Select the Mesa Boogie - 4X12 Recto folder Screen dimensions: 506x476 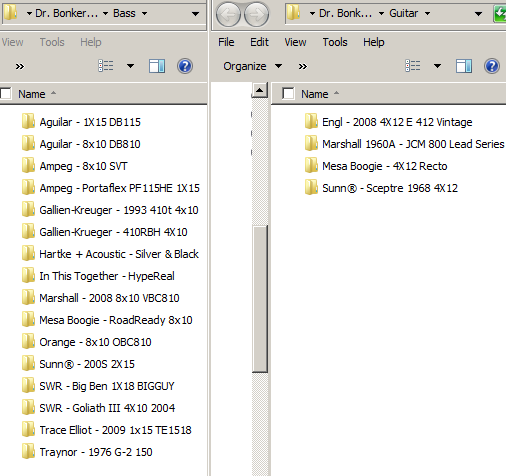(384, 166)
